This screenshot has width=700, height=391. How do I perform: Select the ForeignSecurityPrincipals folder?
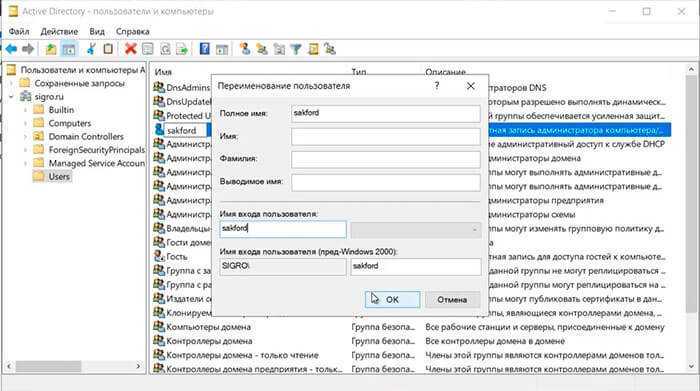coord(96,150)
